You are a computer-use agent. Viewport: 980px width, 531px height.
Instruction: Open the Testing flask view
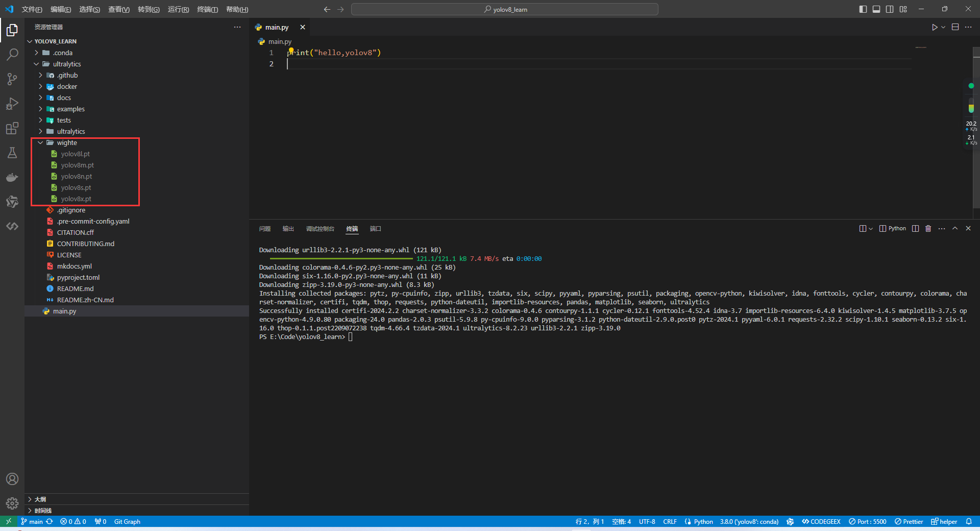click(x=12, y=153)
